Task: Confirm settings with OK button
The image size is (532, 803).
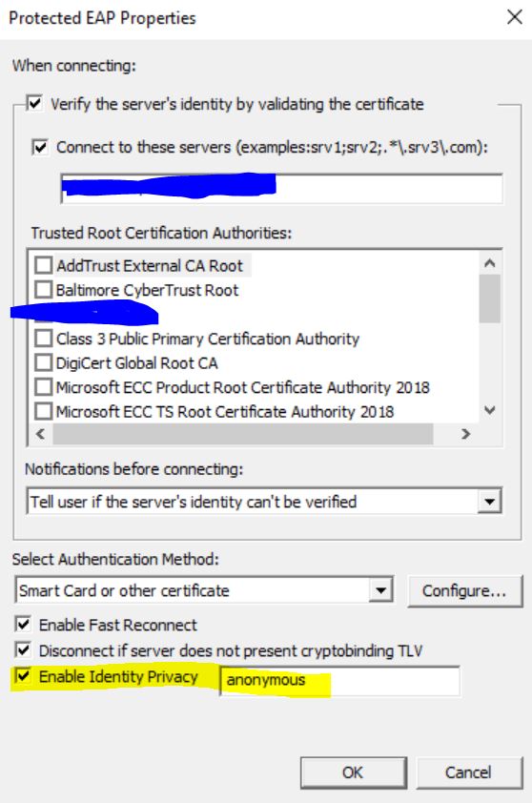Action: (x=354, y=772)
